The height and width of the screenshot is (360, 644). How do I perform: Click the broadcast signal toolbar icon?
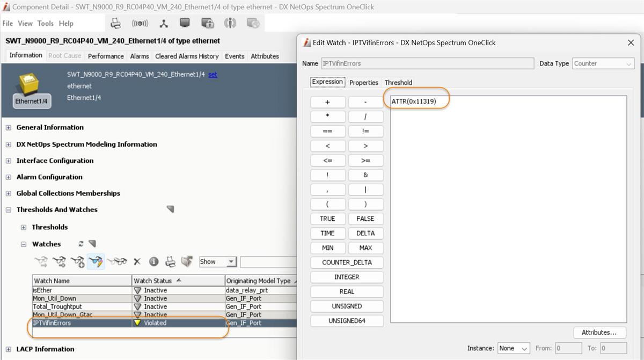coord(140,23)
